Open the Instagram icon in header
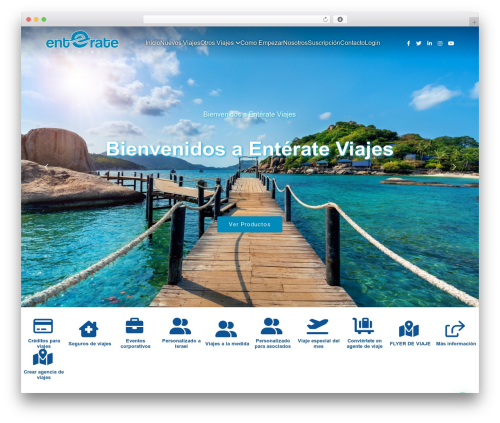The image size is (500, 423). (x=440, y=43)
